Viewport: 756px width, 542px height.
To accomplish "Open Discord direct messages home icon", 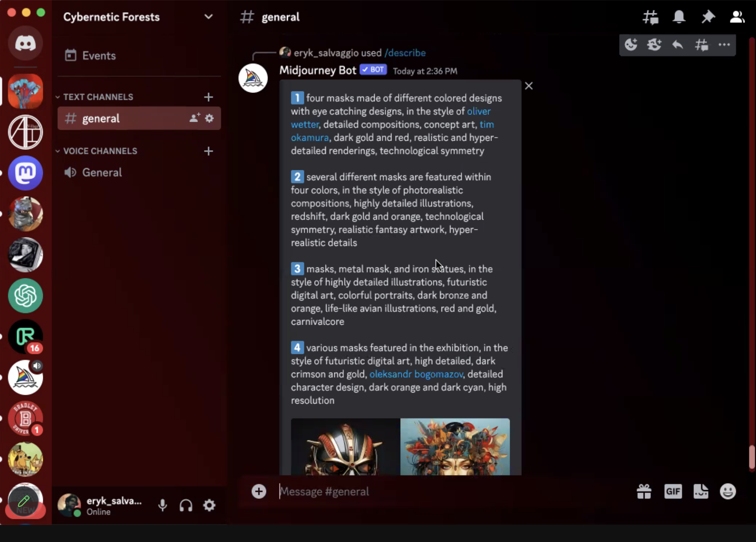I will click(x=25, y=43).
